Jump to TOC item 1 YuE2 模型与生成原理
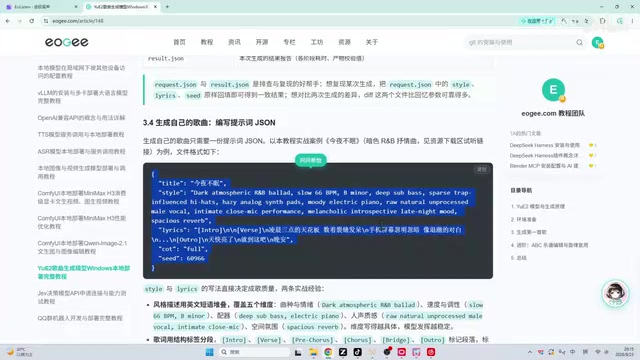The height and width of the screenshot is (360, 640). [x=538, y=207]
